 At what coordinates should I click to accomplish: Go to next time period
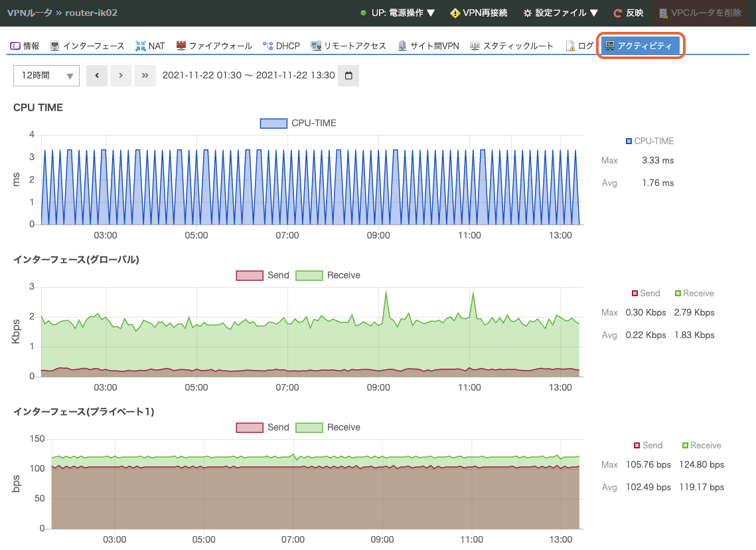coord(121,75)
